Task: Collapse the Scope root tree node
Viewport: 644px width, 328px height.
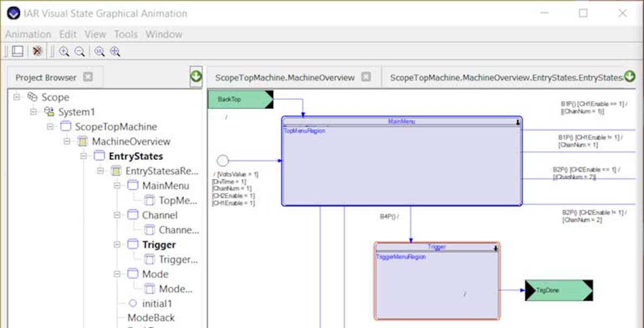Action: point(17,97)
